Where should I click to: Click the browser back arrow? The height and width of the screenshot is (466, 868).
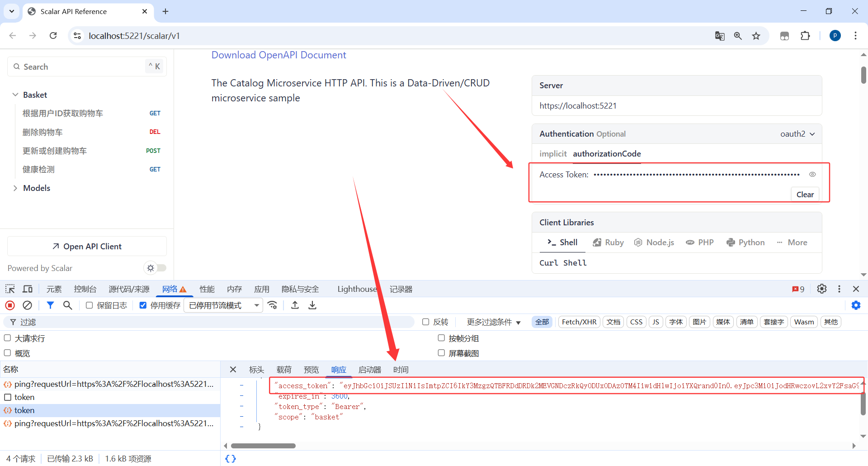pyautogui.click(x=13, y=36)
